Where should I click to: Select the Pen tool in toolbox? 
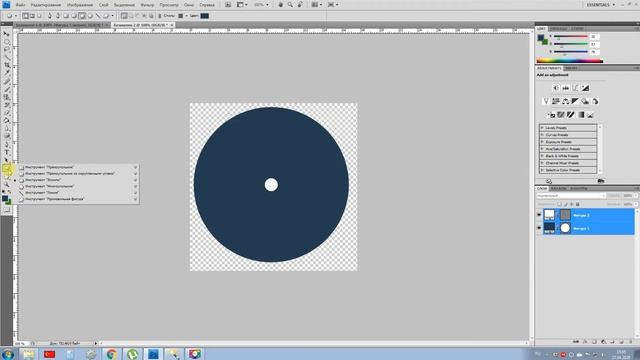7,144
